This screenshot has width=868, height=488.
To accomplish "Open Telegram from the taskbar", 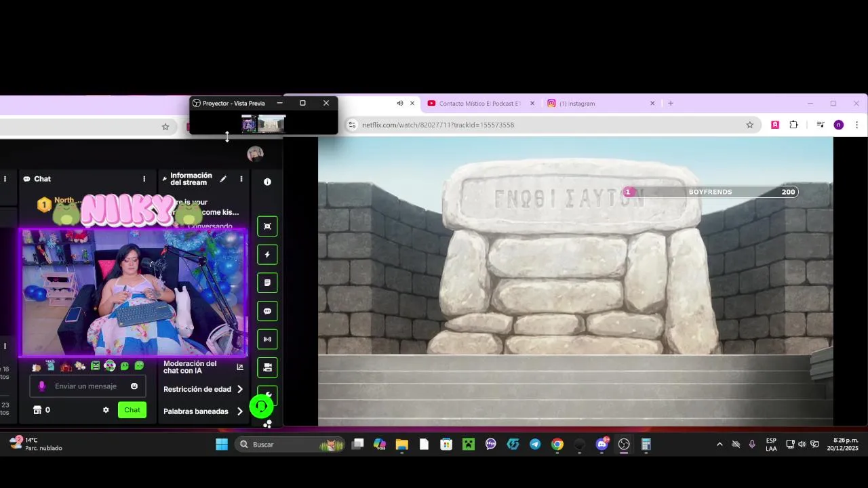I will [x=535, y=445].
